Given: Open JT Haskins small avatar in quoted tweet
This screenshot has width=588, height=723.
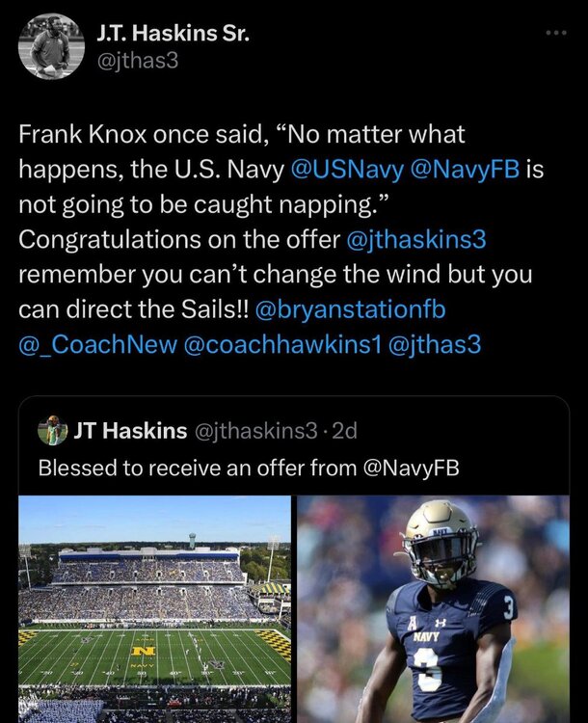Looking at the screenshot, I should point(53,430).
